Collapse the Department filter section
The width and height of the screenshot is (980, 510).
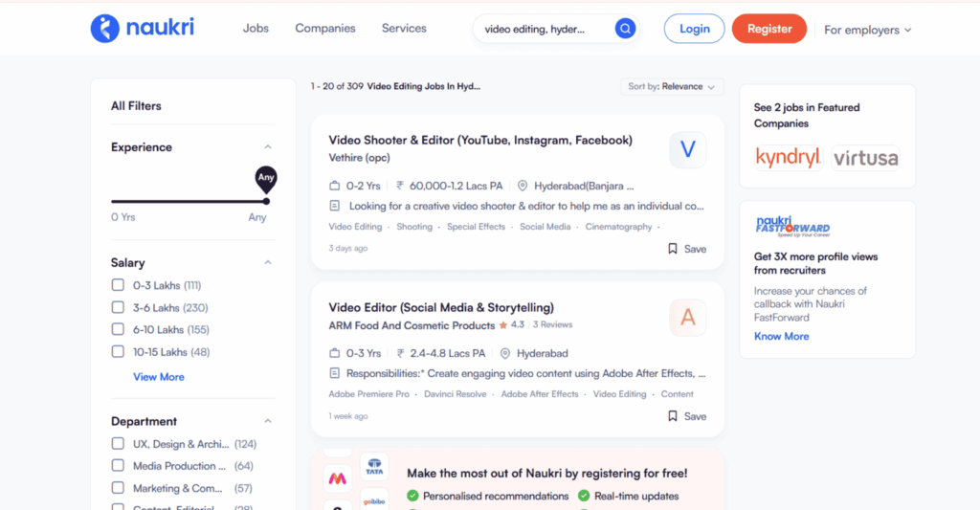tap(268, 421)
